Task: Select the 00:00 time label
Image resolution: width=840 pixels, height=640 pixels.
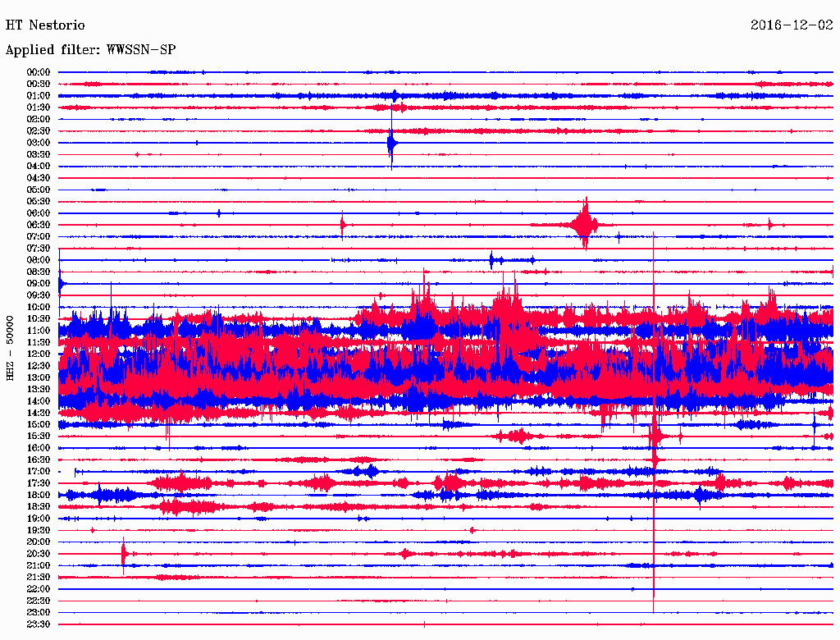Action: pos(39,72)
